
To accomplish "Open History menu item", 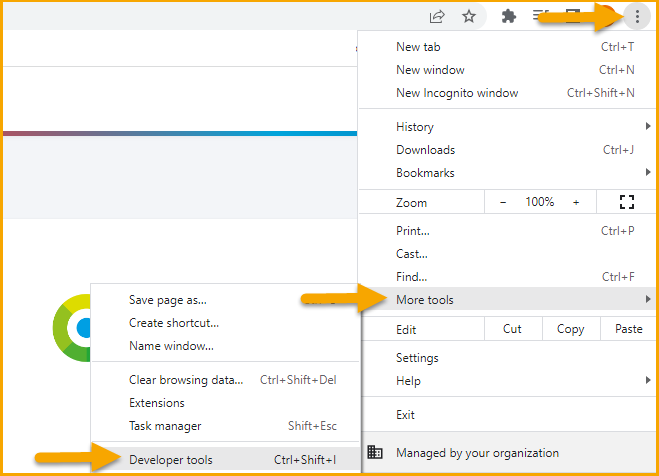I will 507,127.
